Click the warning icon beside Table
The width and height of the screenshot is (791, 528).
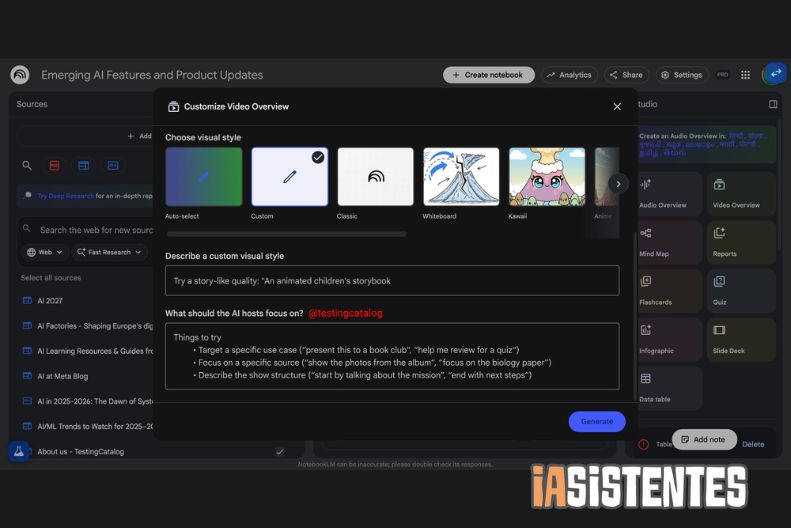[643, 444]
